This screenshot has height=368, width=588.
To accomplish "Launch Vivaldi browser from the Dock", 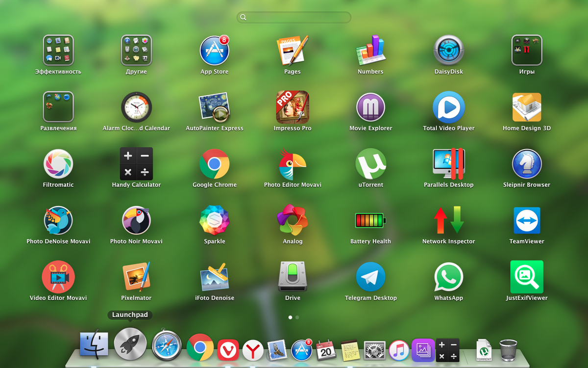I will (228, 350).
